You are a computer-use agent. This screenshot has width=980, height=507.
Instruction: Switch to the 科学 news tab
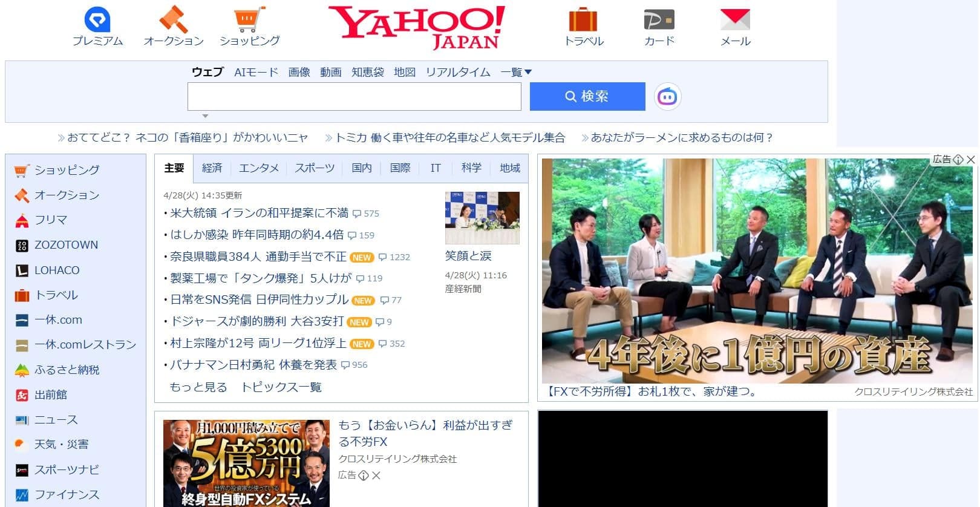point(471,168)
